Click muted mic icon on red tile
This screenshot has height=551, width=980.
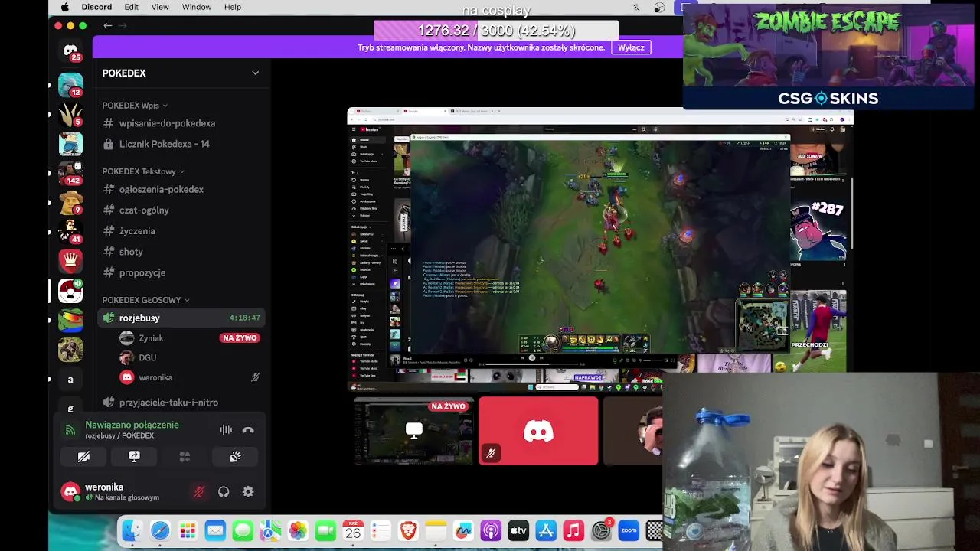(x=491, y=453)
